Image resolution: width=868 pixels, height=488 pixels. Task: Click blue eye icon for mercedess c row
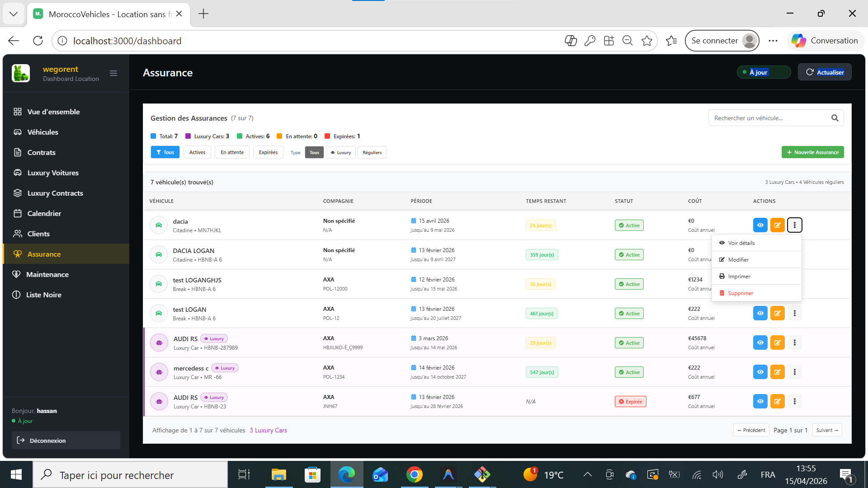pyautogui.click(x=760, y=372)
